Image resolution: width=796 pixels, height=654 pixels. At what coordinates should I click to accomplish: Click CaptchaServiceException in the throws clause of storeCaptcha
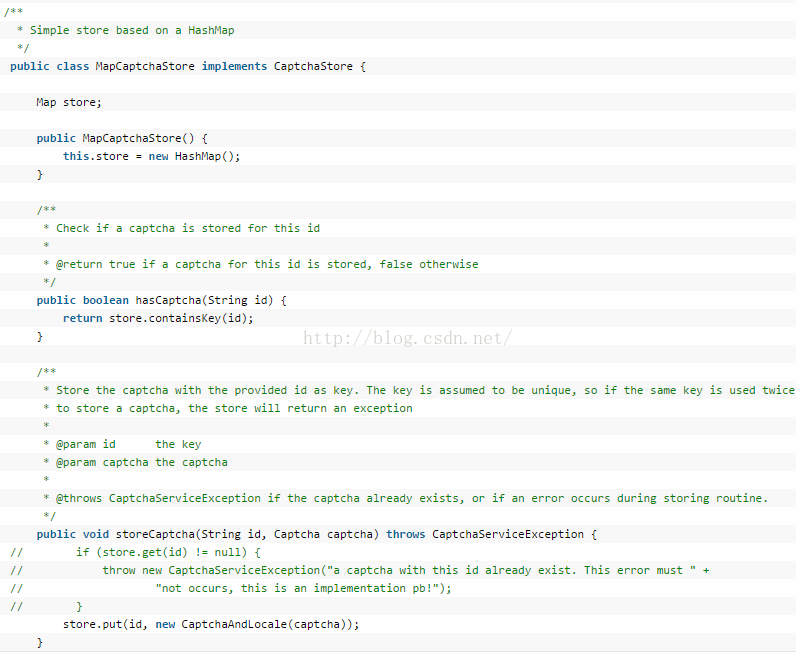coord(508,535)
